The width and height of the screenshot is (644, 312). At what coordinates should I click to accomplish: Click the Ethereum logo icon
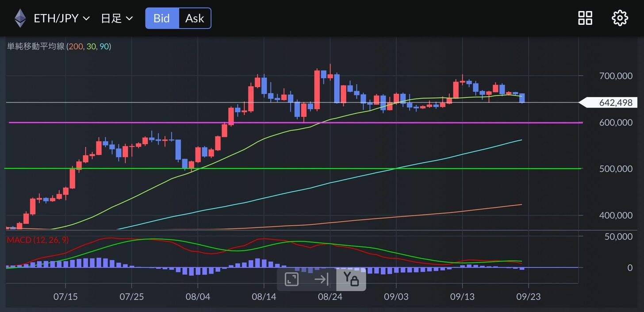point(20,18)
